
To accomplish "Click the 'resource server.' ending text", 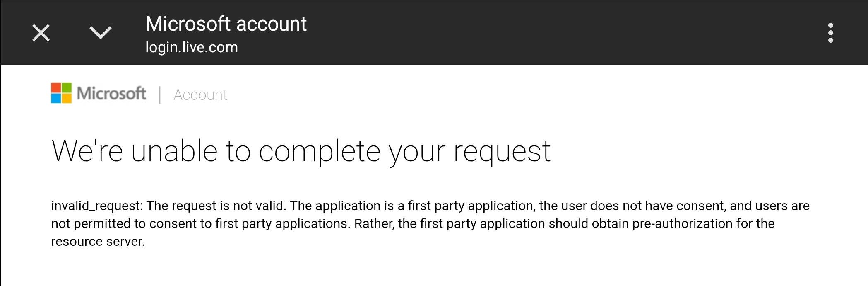I will pyautogui.click(x=98, y=241).
